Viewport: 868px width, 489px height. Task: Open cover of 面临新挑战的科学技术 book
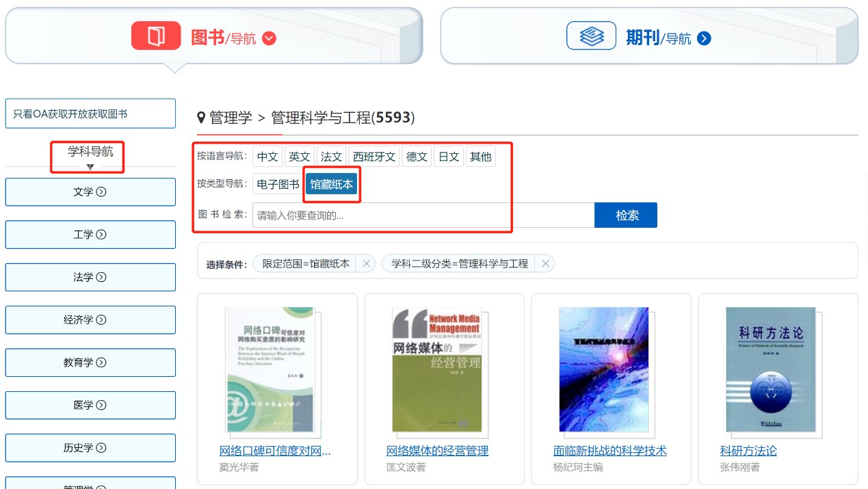[604, 369]
